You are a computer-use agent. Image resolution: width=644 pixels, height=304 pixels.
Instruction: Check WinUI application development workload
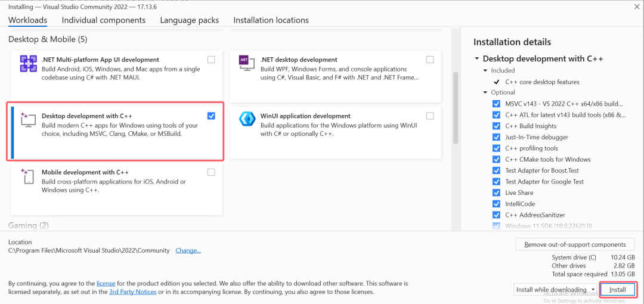coord(430,116)
